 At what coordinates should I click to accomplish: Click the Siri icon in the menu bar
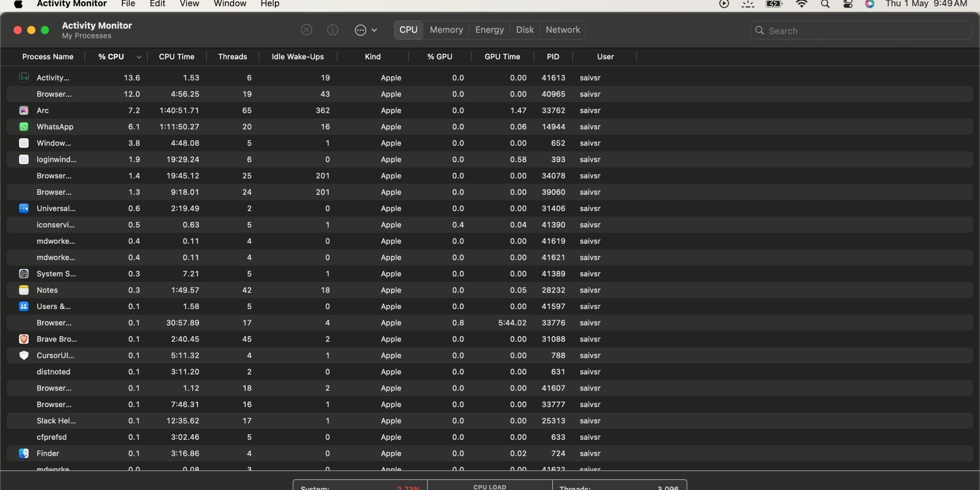coord(869,4)
